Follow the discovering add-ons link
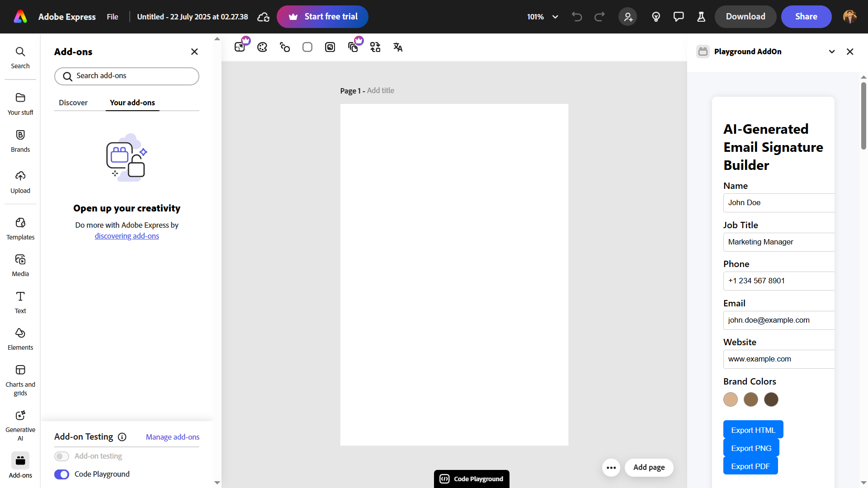 (127, 236)
